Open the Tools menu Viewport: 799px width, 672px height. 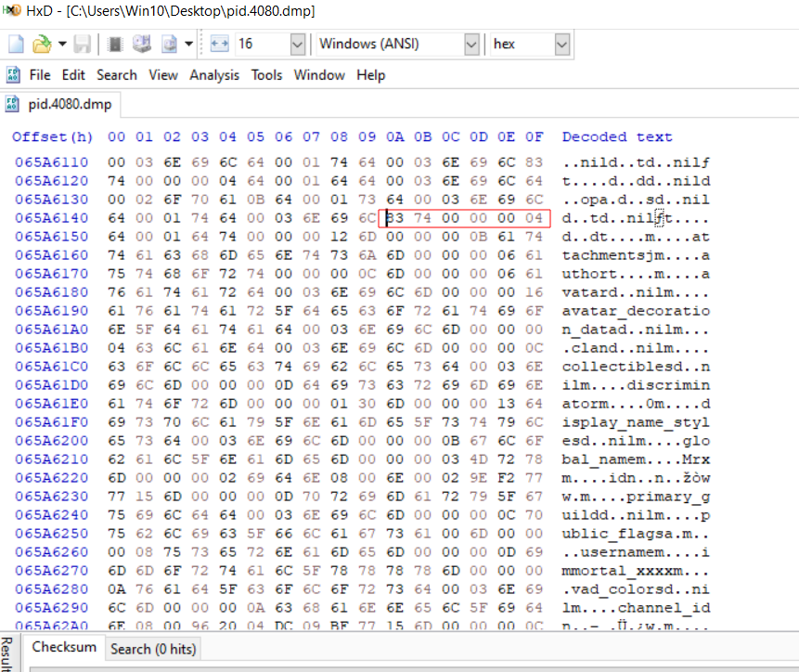[266, 75]
